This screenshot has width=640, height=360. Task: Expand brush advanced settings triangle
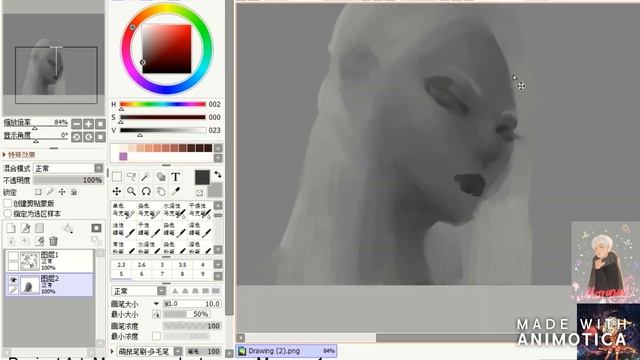coord(113,351)
